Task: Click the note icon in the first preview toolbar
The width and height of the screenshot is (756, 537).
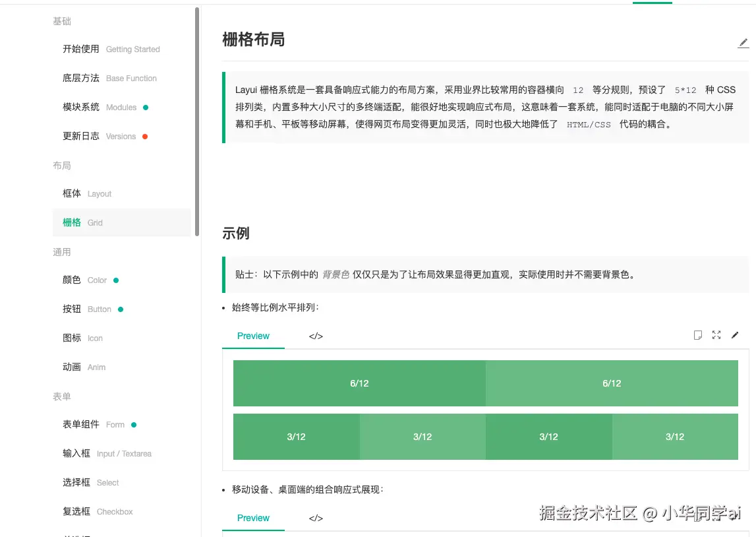Action: (x=697, y=335)
